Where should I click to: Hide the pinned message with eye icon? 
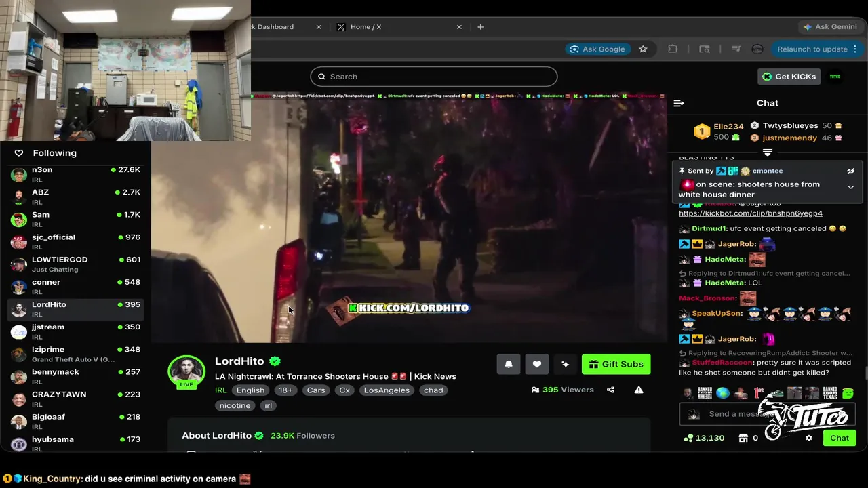click(850, 171)
